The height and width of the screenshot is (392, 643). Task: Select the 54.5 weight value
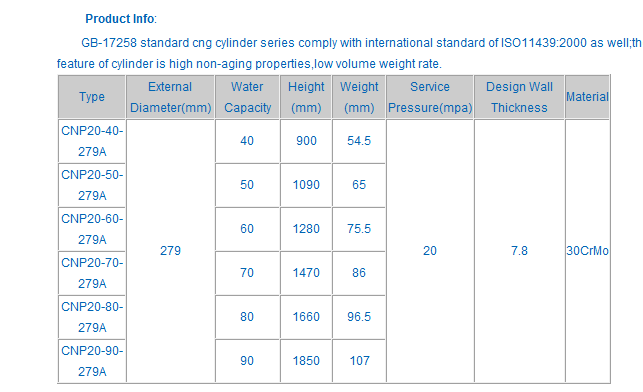point(359,141)
